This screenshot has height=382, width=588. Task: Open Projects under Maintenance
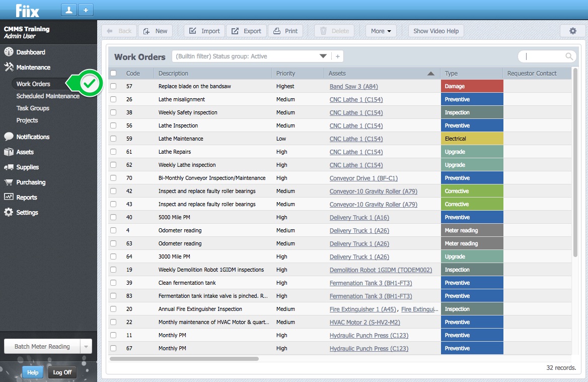(x=27, y=120)
